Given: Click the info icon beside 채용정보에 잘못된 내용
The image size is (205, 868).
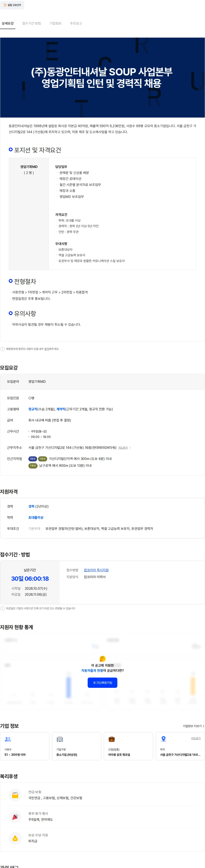Looking at the screenshot, I should point(2,349).
